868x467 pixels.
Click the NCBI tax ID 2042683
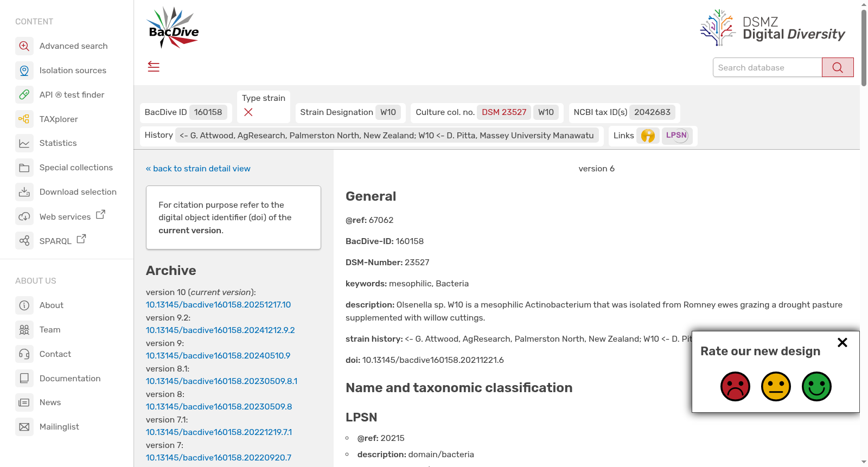pos(652,112)
